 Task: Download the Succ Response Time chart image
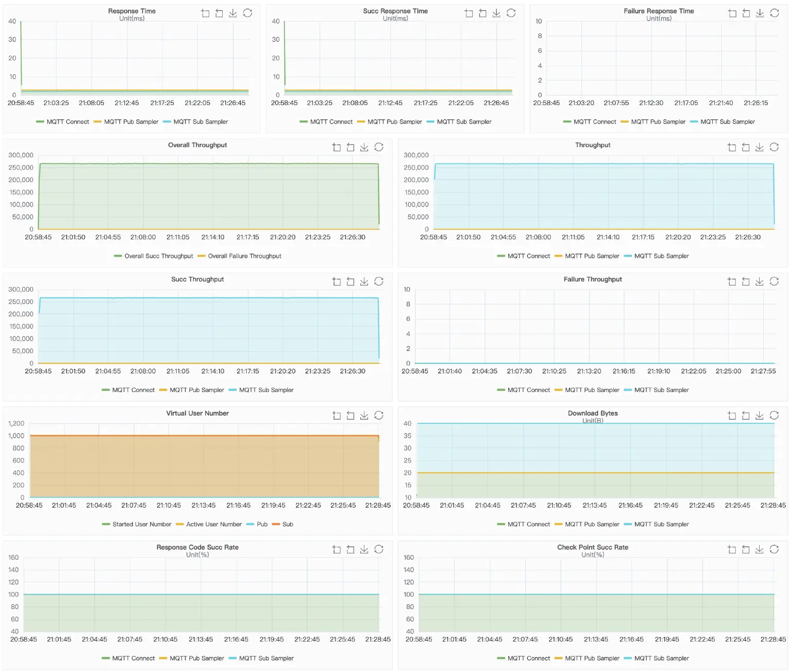496,13
